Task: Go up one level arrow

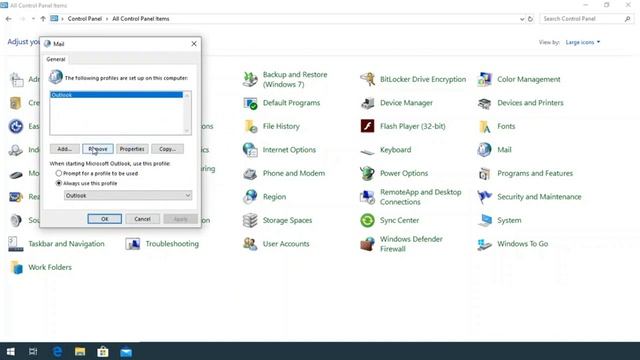Action: point(43,19)
